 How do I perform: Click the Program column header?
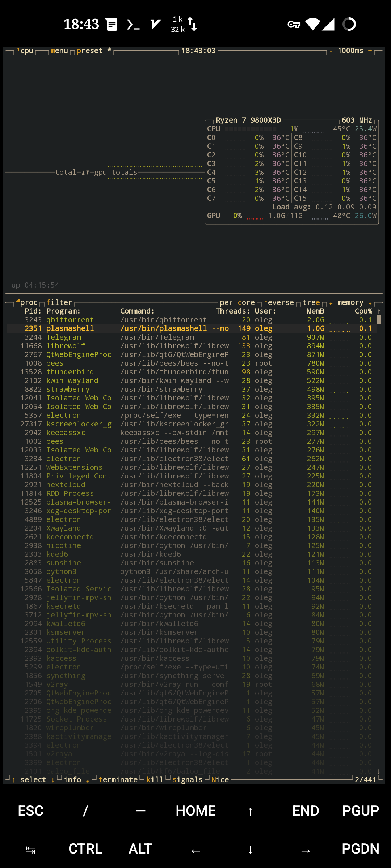(x=63, y=311)
